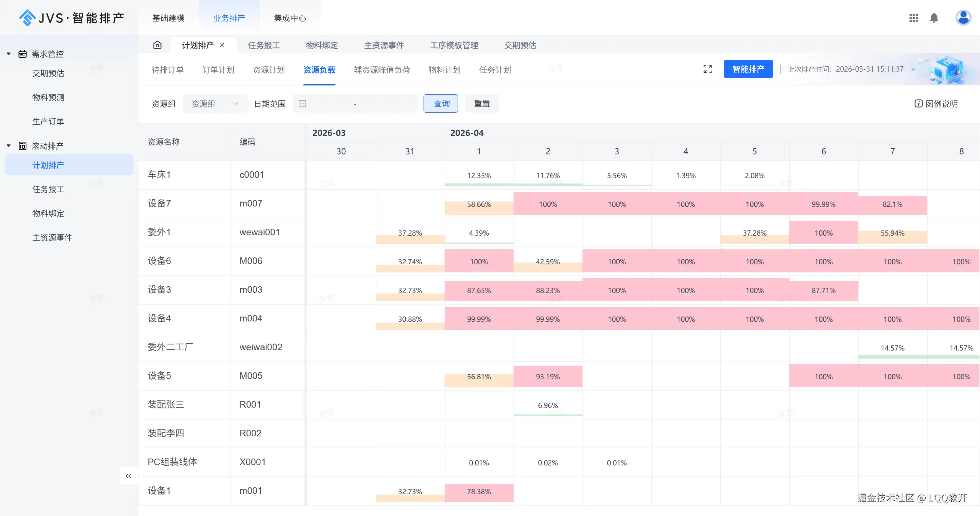The height and width of the screenshot is (516, 980).
Task: Click the 智能排产 button
Action: [x=748, y=69]
